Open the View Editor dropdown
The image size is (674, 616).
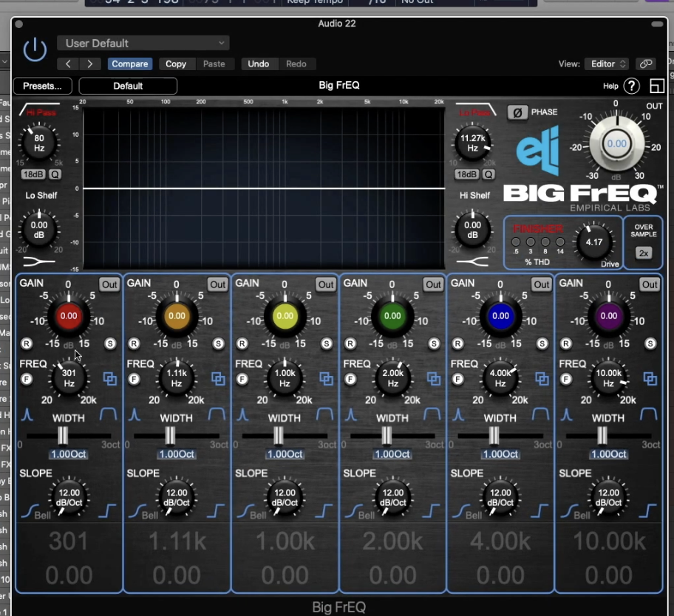pyautogui.click(x=607, y=64)
